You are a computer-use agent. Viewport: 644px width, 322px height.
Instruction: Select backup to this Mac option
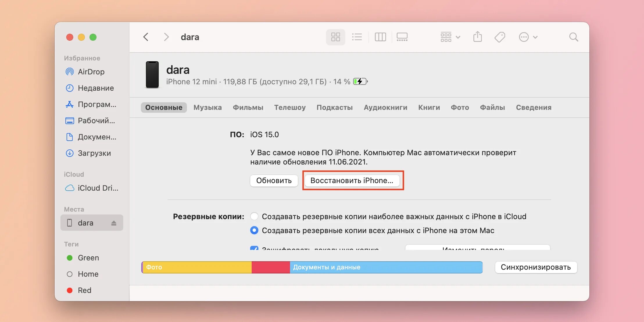coord(254,230)
